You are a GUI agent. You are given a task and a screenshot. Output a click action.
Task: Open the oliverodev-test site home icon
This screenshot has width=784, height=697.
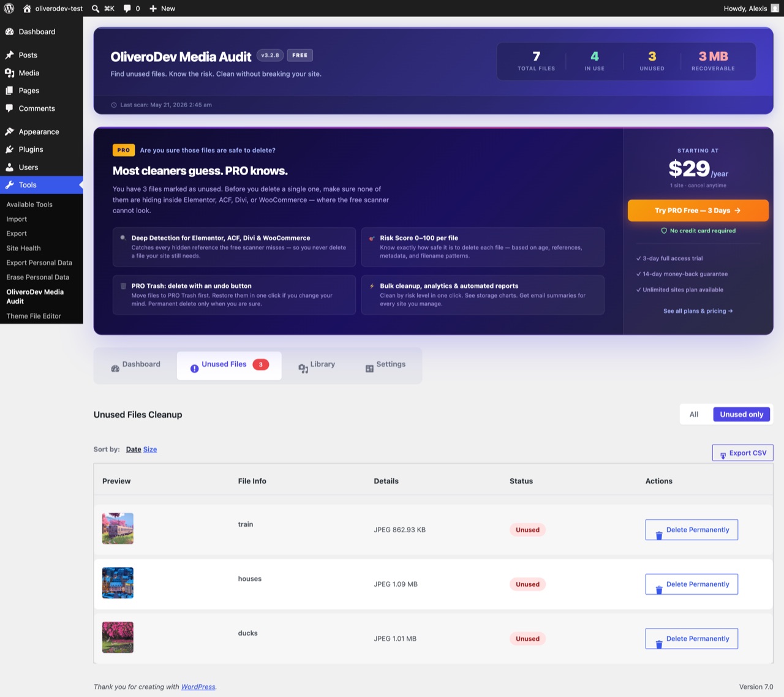click(x=27, y=9)
